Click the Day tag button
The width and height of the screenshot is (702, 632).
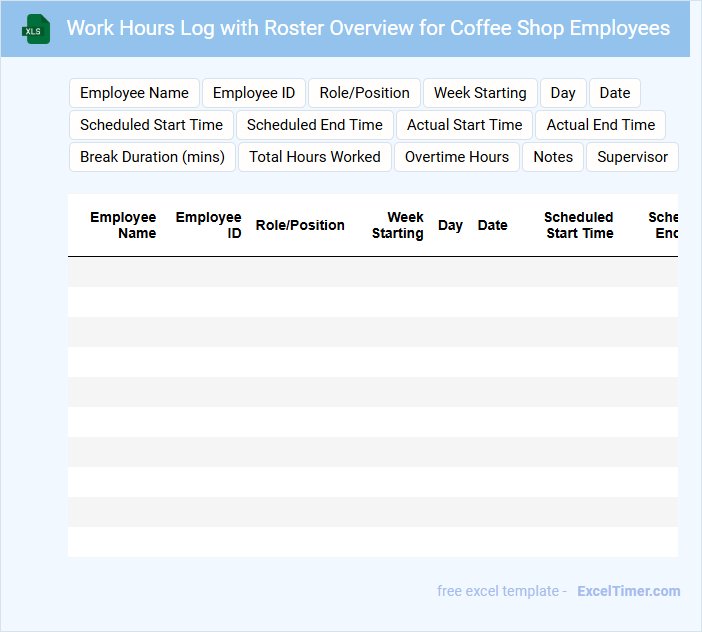pyautogui.click(x=563, y=93)
